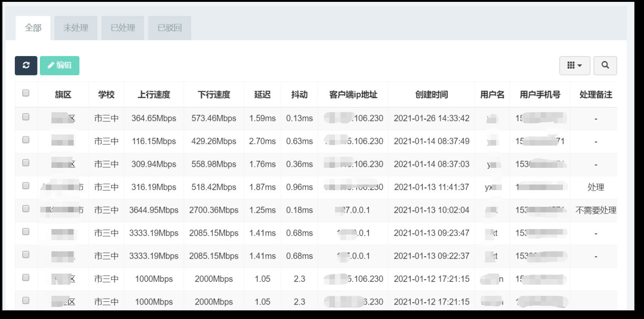This screenshot has width=644, height=319.
Task: Open the search magnifier icon
Action: point(605,65)
